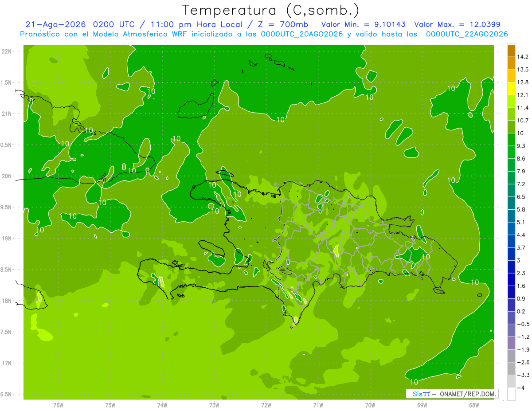Click the legend value "14.2"
The height and width of the screenshot is (411, 532).
click(x=523, y=57)
